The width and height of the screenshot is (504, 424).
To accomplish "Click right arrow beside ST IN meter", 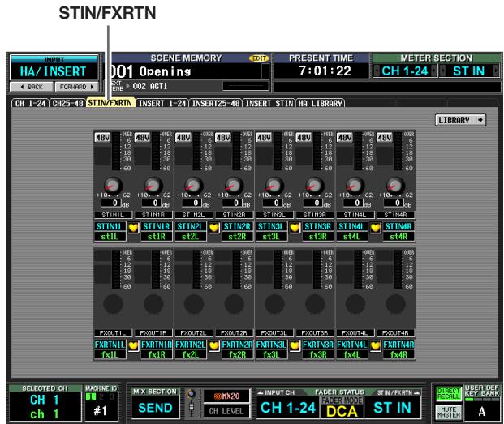I will pyautogui.click(x=496, y=71).
